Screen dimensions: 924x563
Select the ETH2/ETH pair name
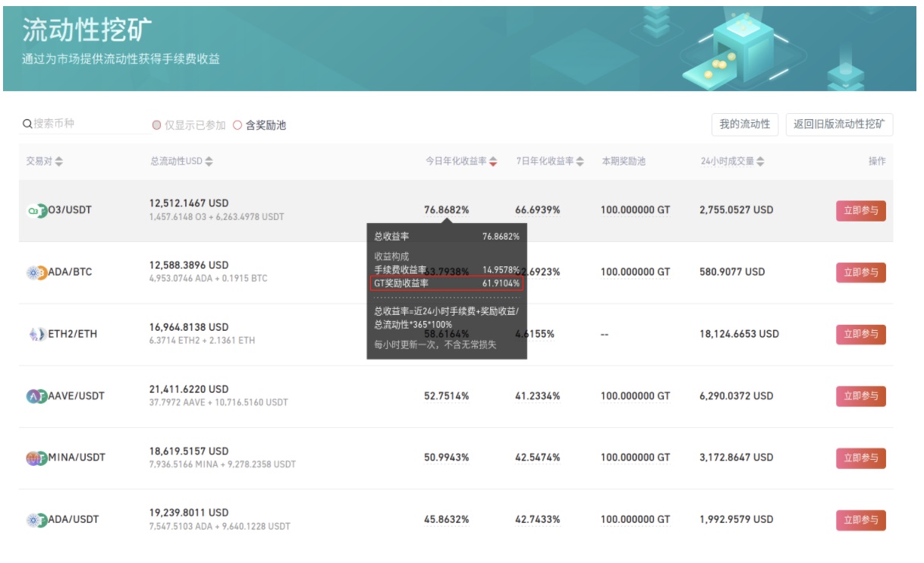click(73, 334)
